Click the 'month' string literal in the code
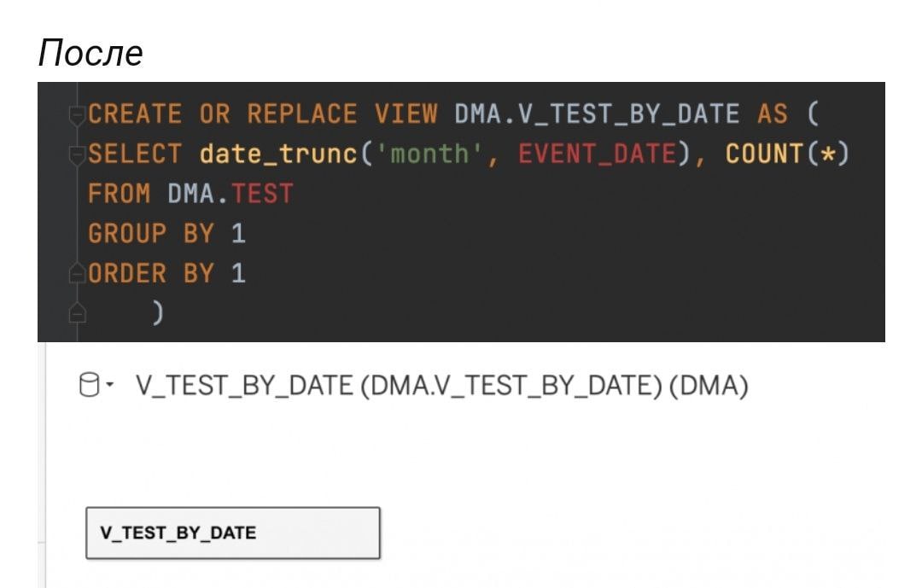The width and height of the screenshot is (922, 588). pyautogui.click(x=429, y=154)
